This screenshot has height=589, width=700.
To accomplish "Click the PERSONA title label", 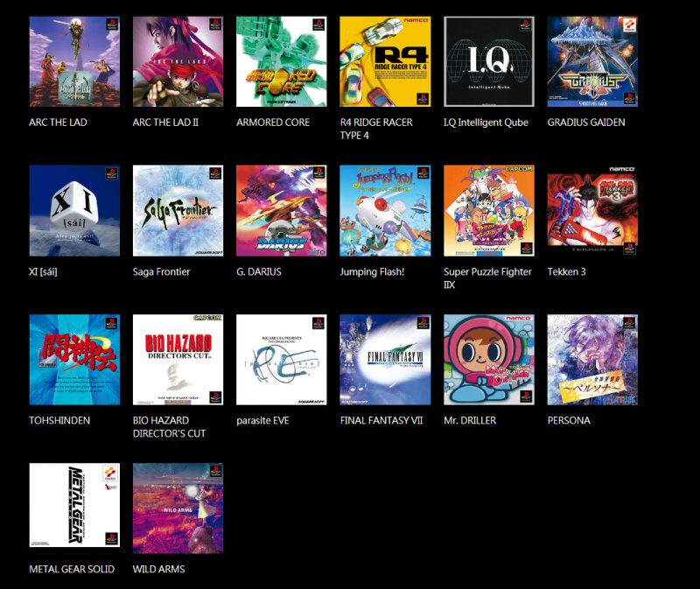I will (x=569, y=420).
